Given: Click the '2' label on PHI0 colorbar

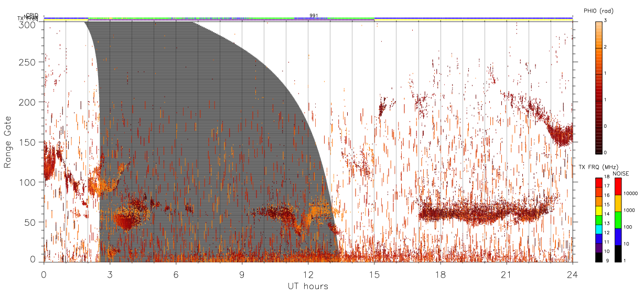Looking at the screenshot, I should [x=605, y=47].
